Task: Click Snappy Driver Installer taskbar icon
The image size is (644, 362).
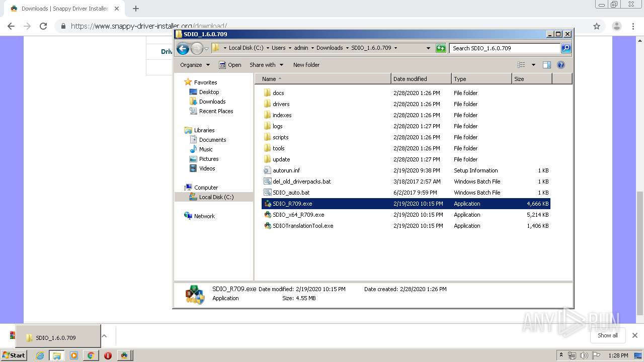Action: 124,355
